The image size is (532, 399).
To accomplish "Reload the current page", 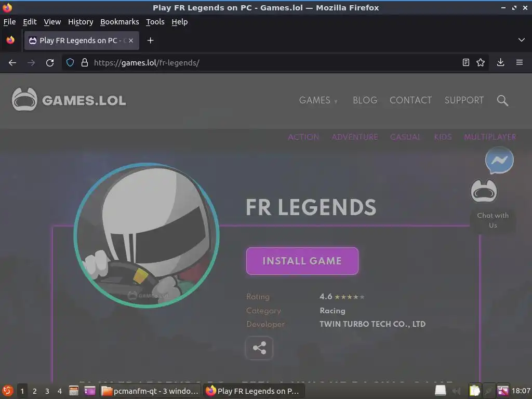I will [50, 63].
